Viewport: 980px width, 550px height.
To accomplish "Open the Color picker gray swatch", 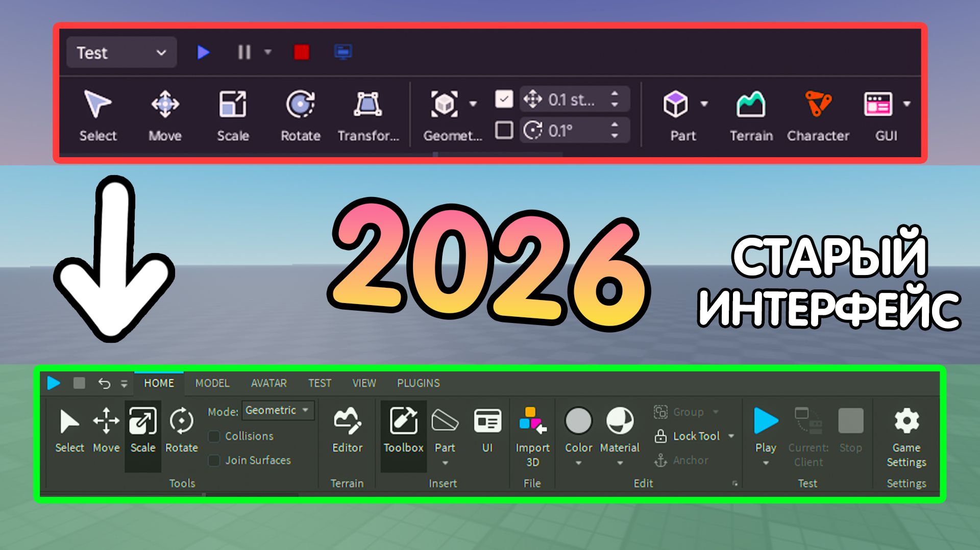I will [x=578, y=421].
